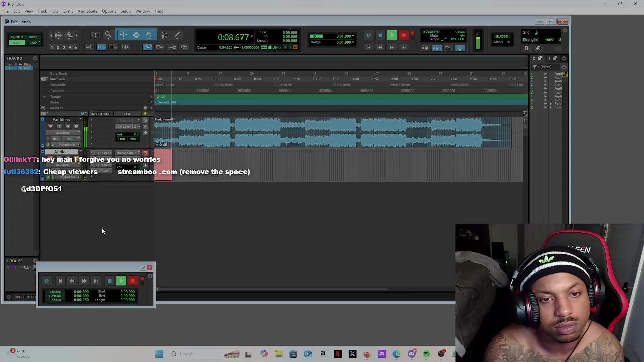Click Rewind in the main transport
Screen dimensions: 644x362
coord(380,47)
